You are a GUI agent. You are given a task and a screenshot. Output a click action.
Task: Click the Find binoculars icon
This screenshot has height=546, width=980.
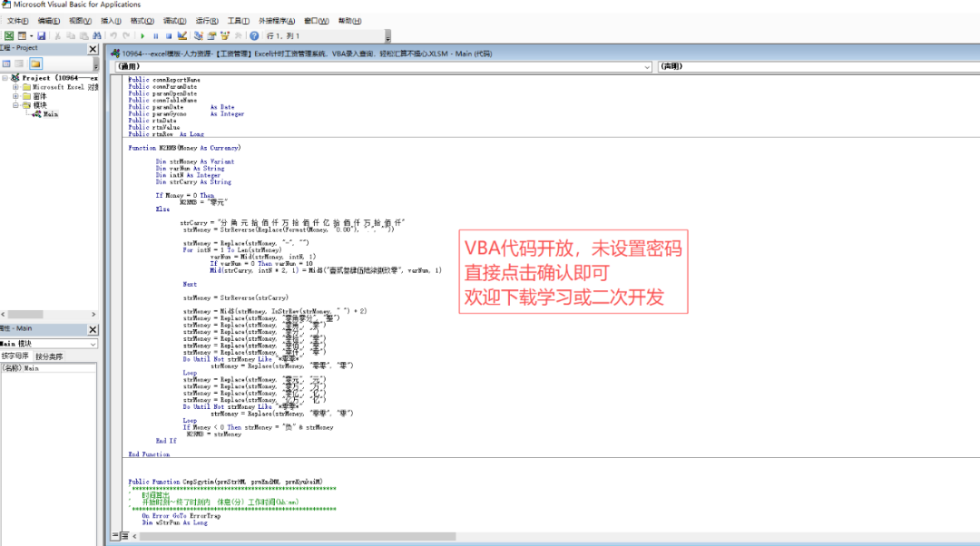[97, 35]
